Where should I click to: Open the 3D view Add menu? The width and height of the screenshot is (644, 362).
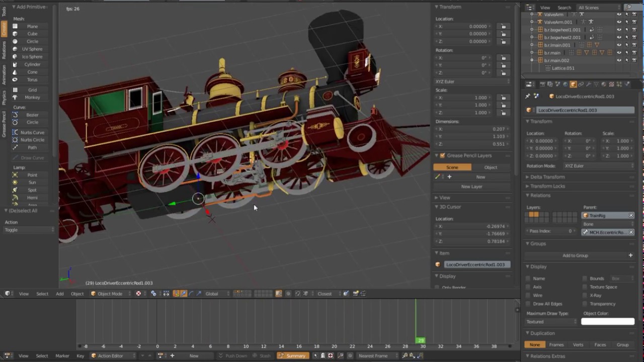(x=59, y=294)
